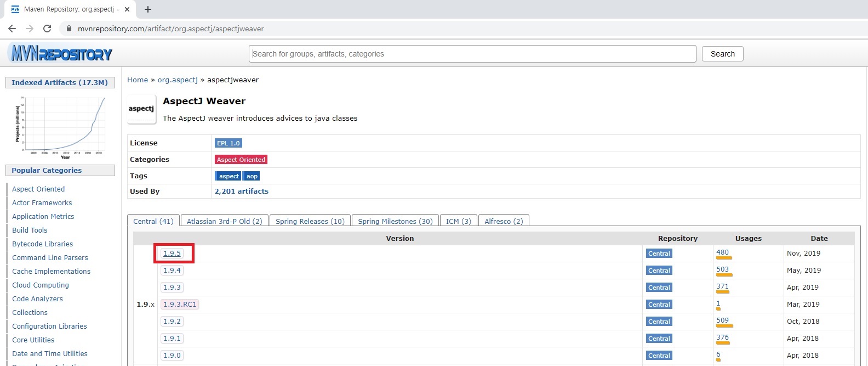Open version 1.9.3

pyautogui.click(x=172, y=288)
